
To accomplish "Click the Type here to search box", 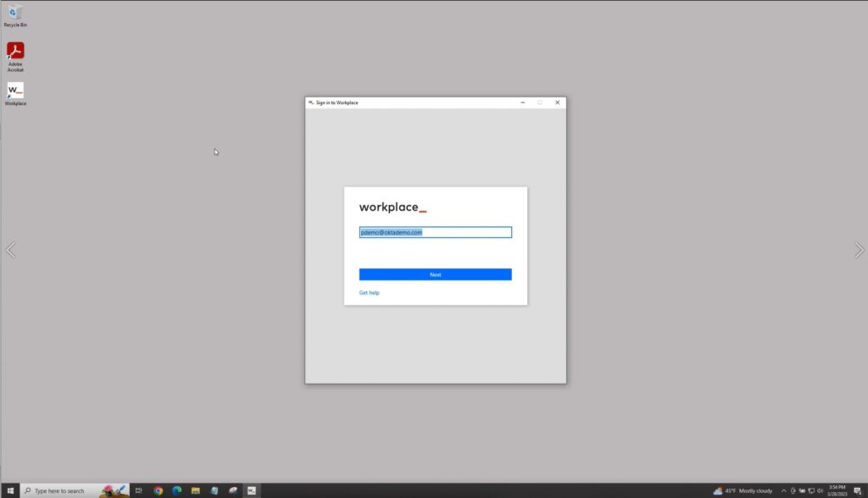I will coord(64,490).
